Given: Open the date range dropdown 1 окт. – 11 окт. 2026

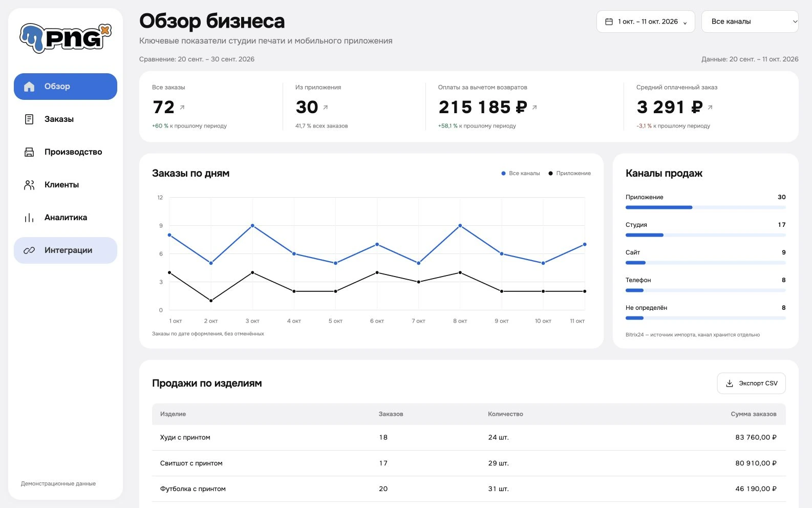Looking at the screenshot, I should tap(646, 22).
